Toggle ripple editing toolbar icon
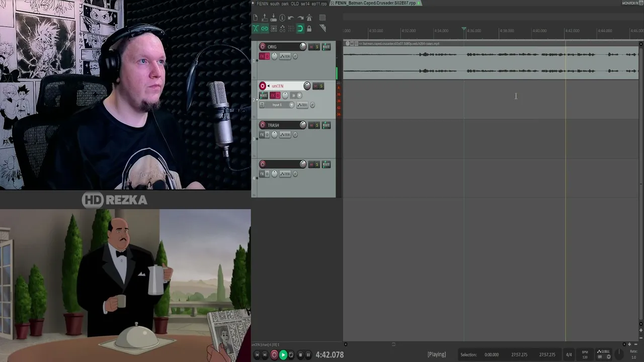This screenshot has height=362, width=644. point(273,29)
